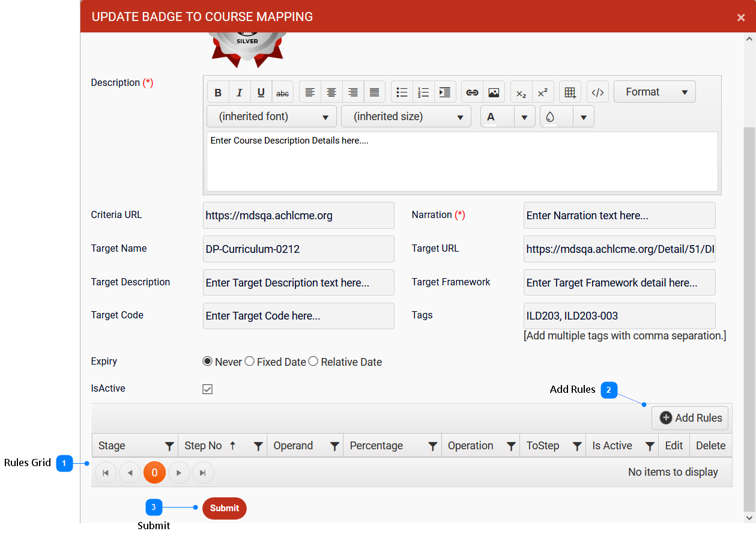The height and width of the screenshot is (534, 756).
Task: Filter the ToStep column
Action: (577, 446)
